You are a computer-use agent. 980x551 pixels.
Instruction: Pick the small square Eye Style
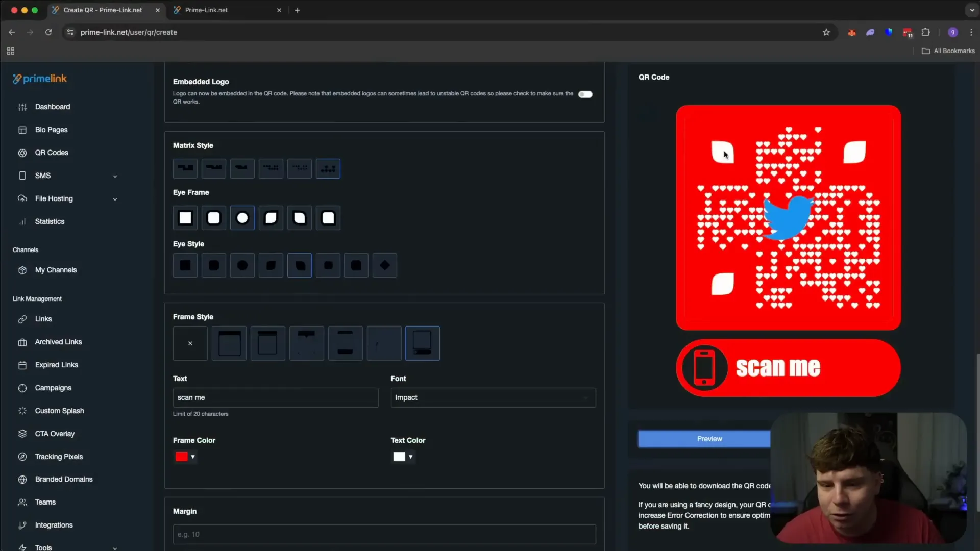(x=328, y=265)
